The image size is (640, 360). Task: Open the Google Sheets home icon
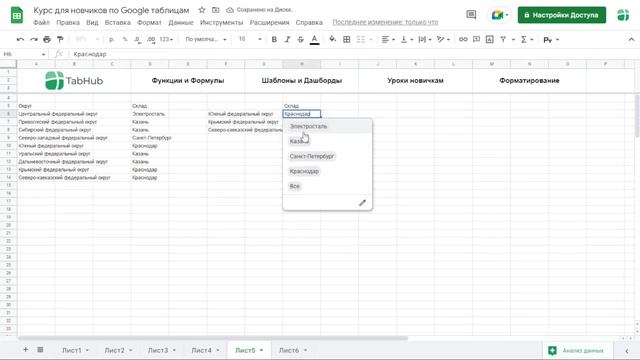[x=17, y=15]
